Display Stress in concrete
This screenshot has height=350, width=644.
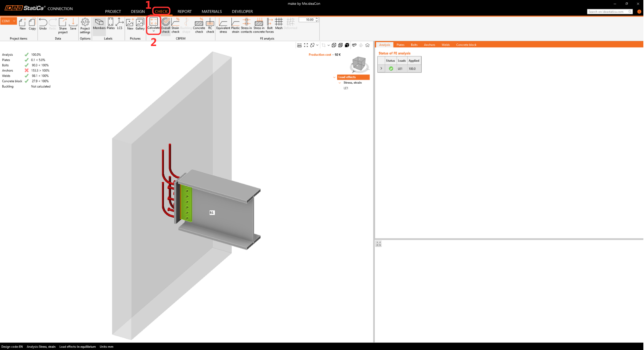click(259, 26)
